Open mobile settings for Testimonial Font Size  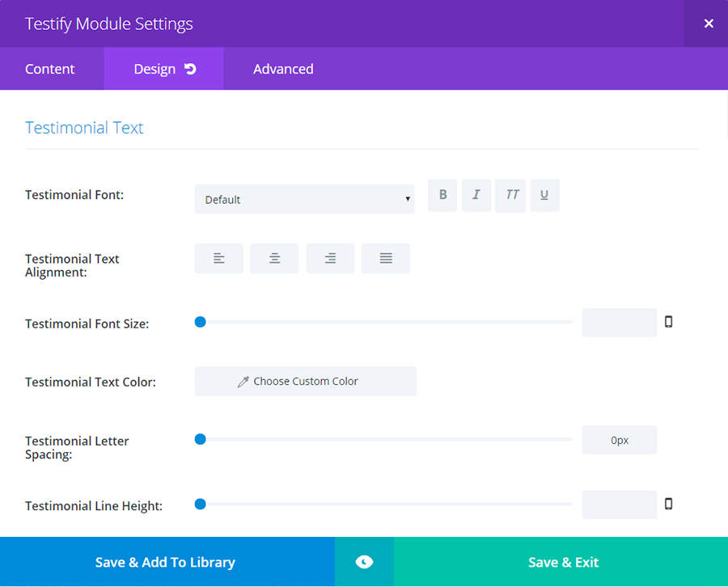coord(669,322)
